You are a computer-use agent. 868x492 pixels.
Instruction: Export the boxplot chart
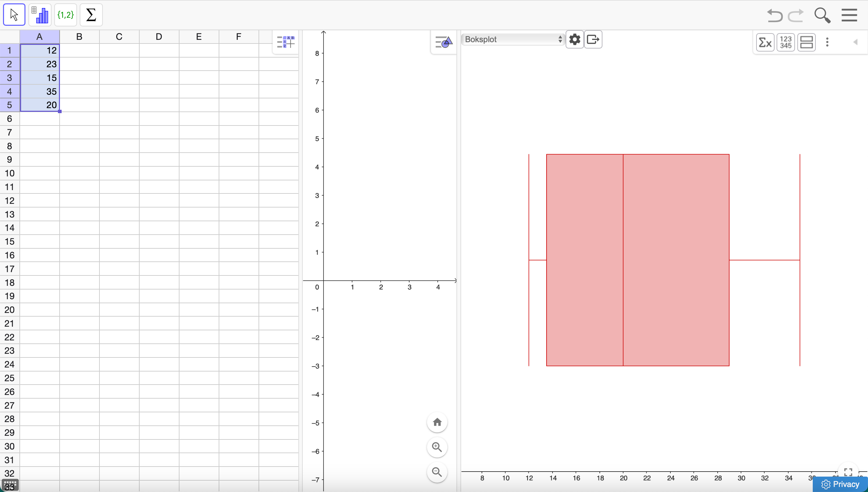pyautogui.click(x=593, y=39)
